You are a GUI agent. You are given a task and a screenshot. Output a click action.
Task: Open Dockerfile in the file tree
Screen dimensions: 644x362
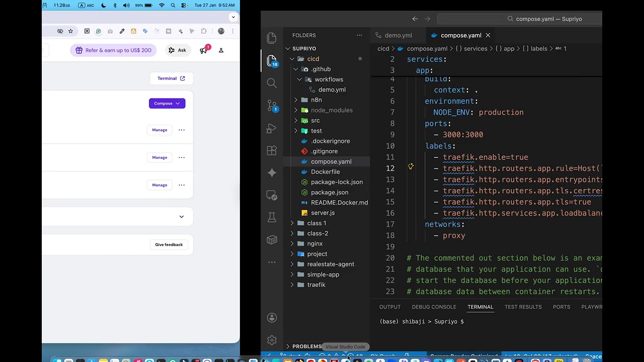click(326, 172)
